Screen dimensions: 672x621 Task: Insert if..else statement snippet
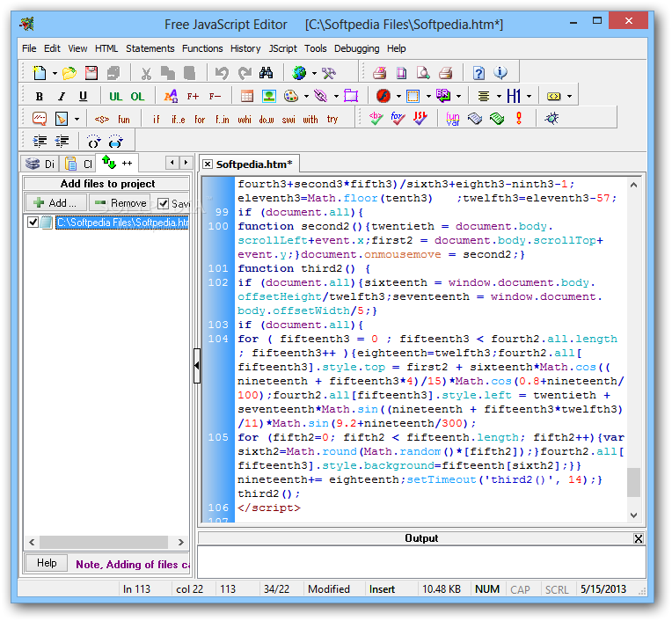[179, 120]
